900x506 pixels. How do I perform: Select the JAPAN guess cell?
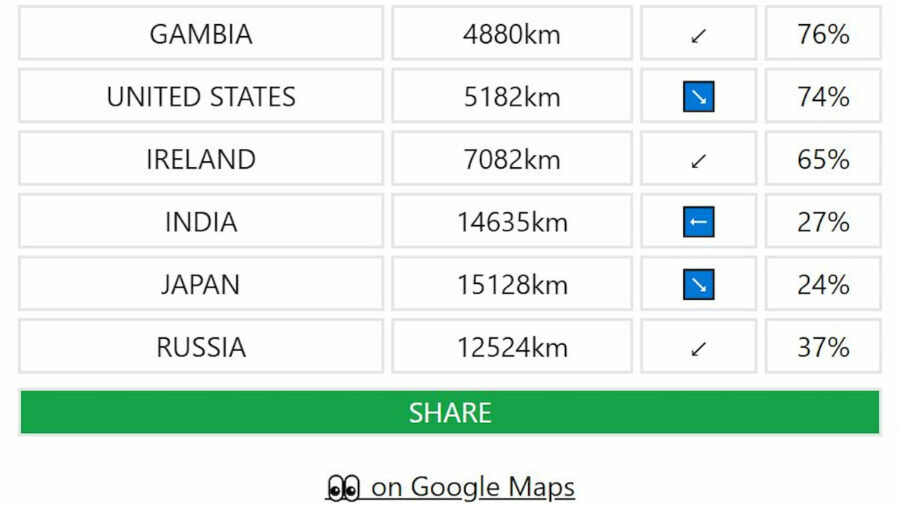(x=201, y=284)
